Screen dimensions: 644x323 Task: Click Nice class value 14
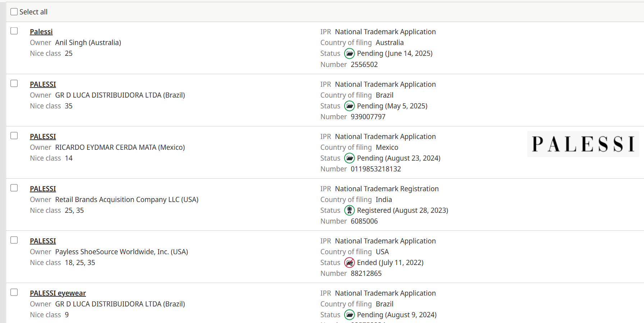pyautogui.click(x=69, y=158)
